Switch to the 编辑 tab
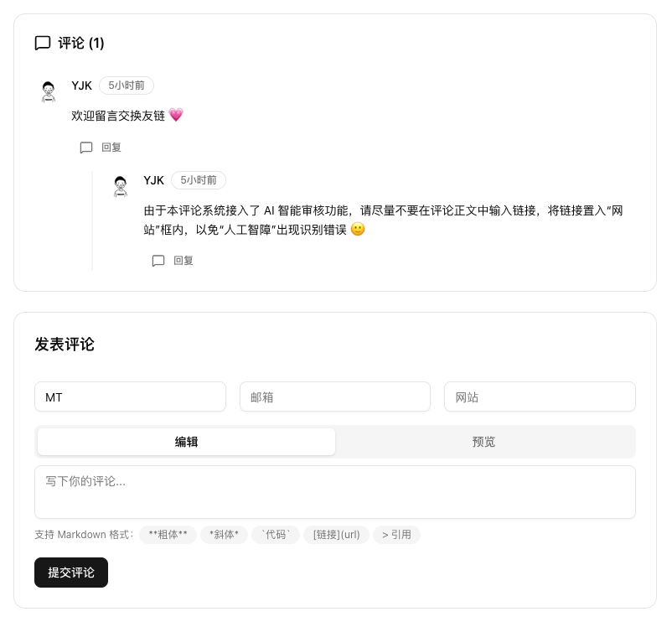 pyautogui.click(x=186, y=442)
